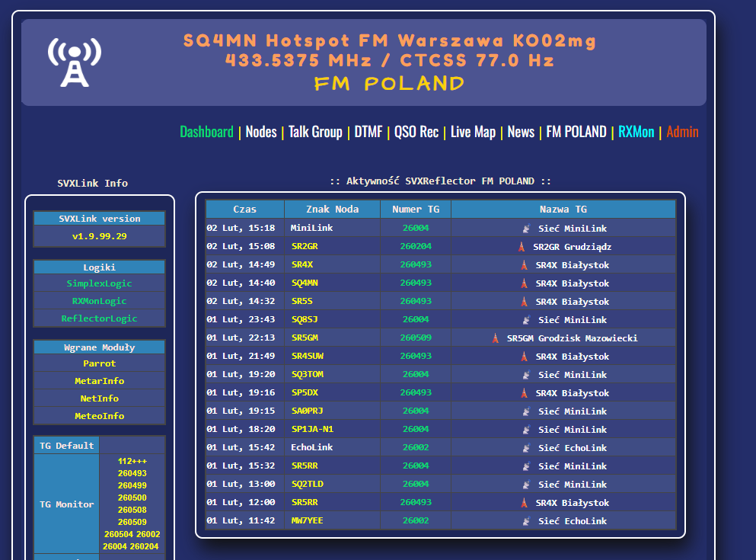Select QSO Rec in the navigation
Screen dimensions: 756x560
[x=416, y=132]
